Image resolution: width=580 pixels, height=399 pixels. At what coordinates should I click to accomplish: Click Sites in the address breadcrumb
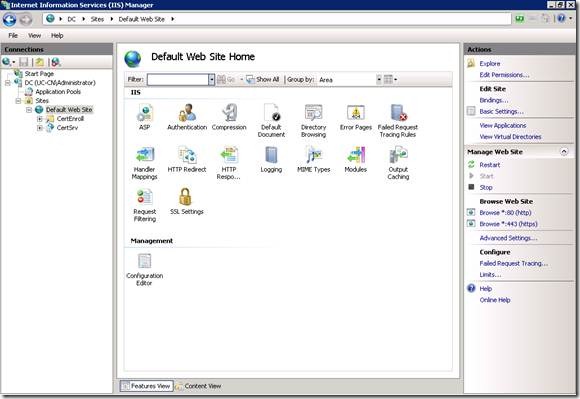[x=97, y=19]
